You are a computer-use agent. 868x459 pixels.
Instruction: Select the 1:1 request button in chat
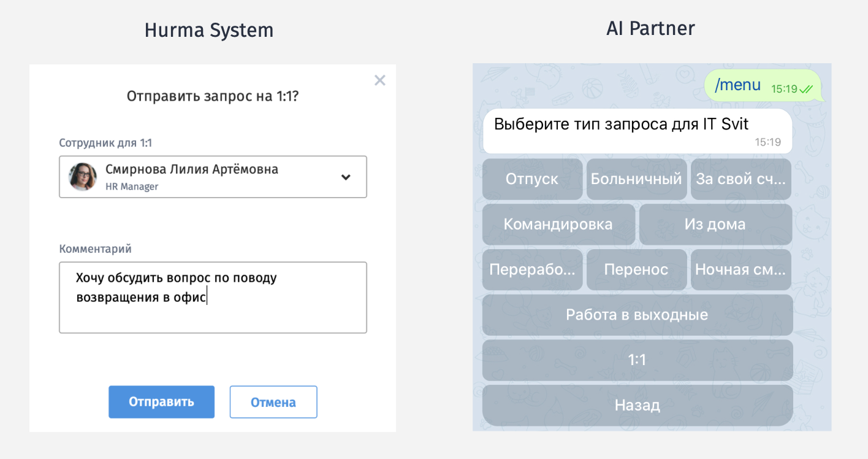638,360
